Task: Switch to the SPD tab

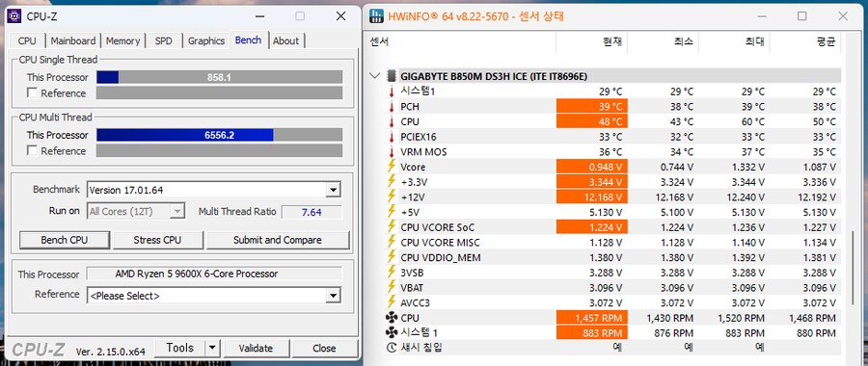Action: coord(164,40)
